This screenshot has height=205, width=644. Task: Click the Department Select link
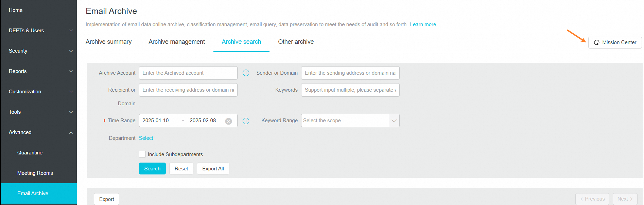click(x=146, y=138)
